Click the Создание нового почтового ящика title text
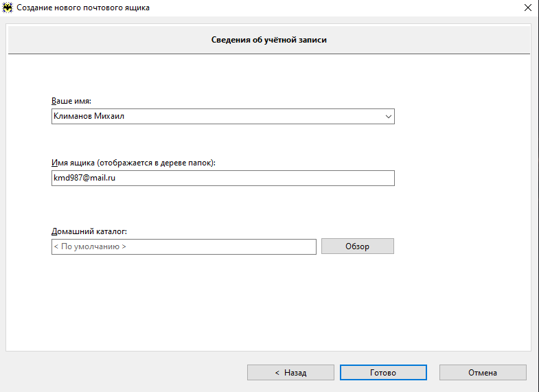 point(83,8)
